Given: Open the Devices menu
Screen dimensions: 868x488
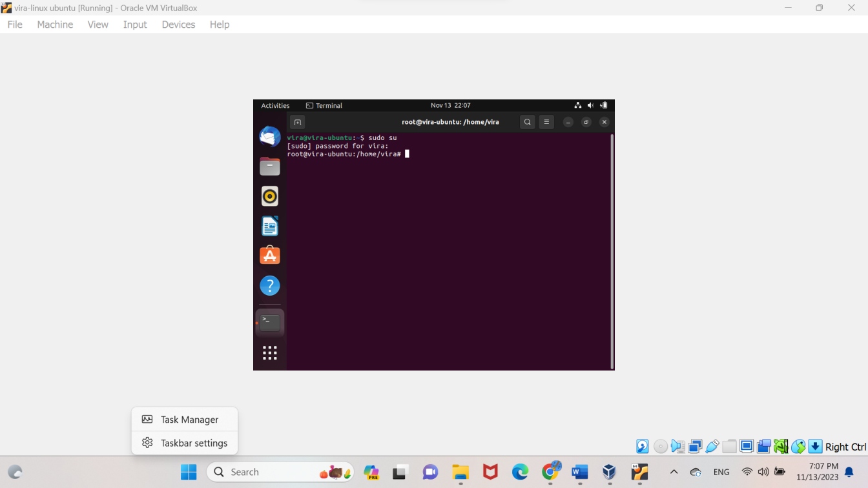Looking at the screenshot, I should tap(178, 25).
